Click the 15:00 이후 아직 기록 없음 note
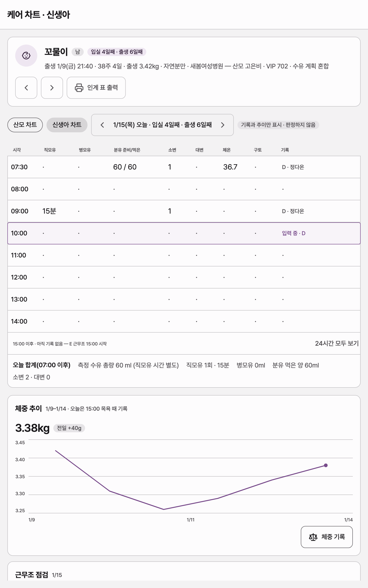 [x=60, y=344]
